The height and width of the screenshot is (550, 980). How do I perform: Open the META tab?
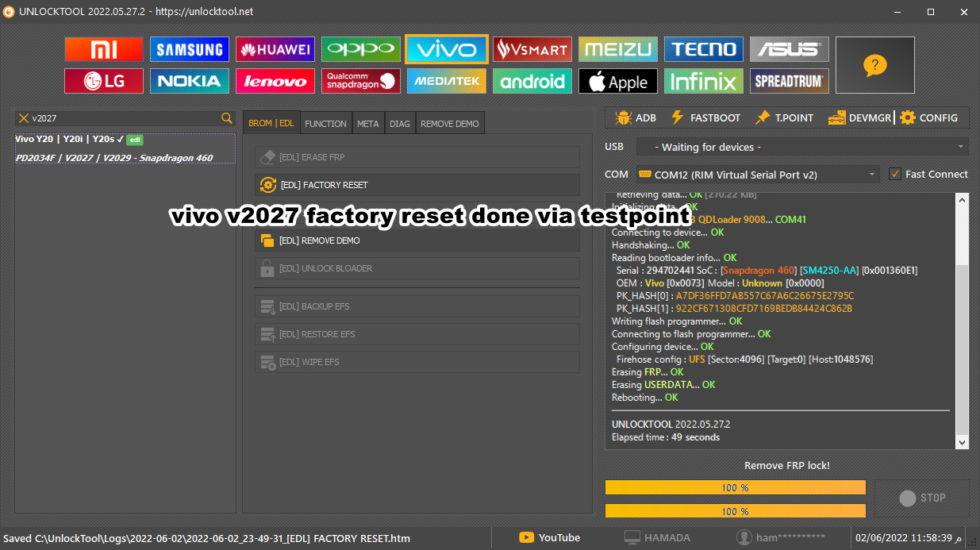pos(367,123)
